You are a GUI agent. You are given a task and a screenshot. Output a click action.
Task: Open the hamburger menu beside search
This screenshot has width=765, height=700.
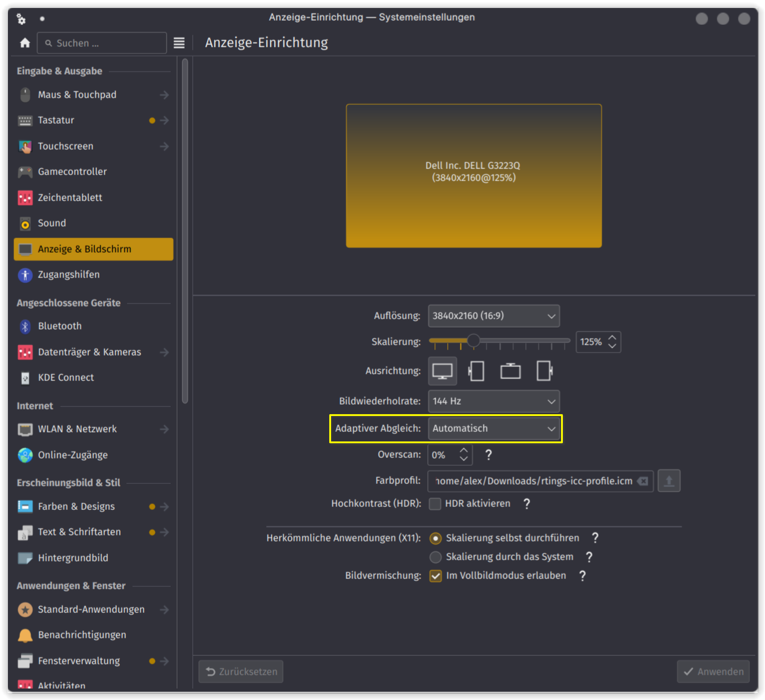[x=179, y=43]
